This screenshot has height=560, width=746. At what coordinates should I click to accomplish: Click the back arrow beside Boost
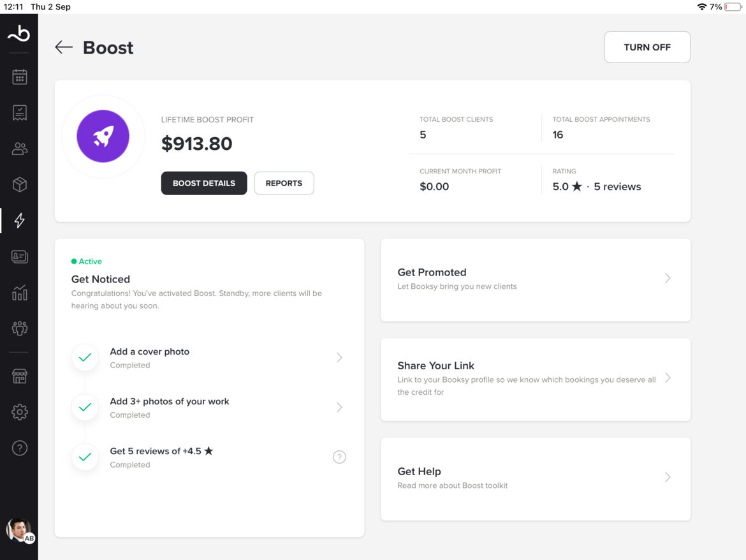coord(64,47)
